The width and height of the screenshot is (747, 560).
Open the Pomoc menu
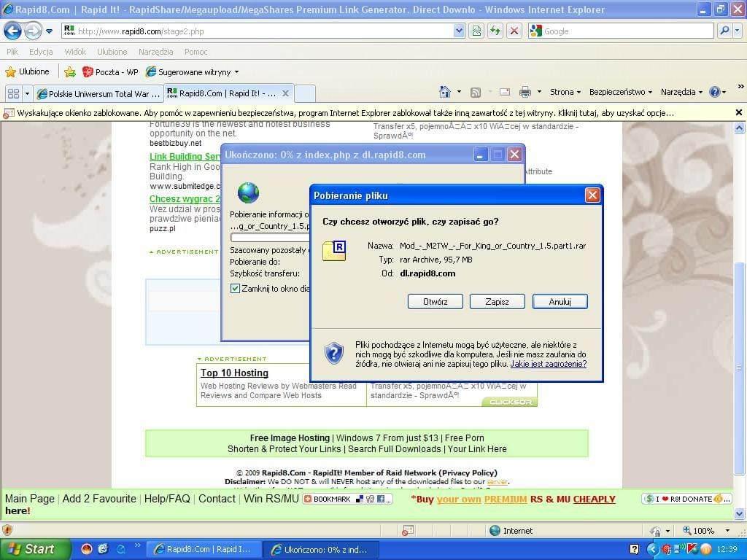[x=196, y=52]
